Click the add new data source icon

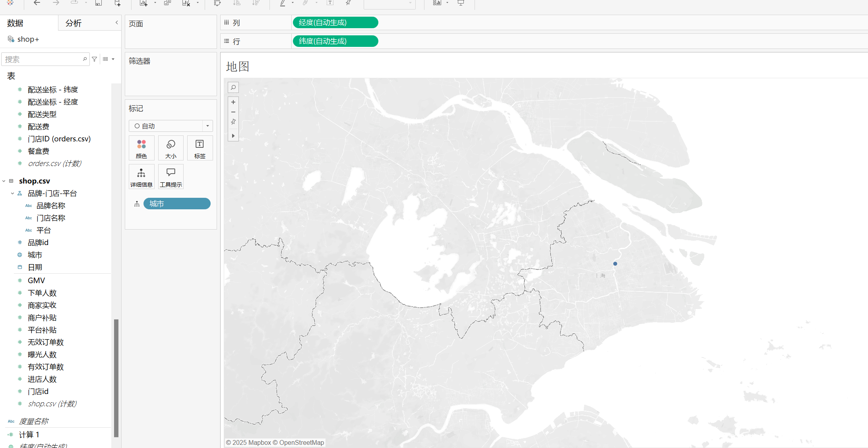click(x=117, y=3)
